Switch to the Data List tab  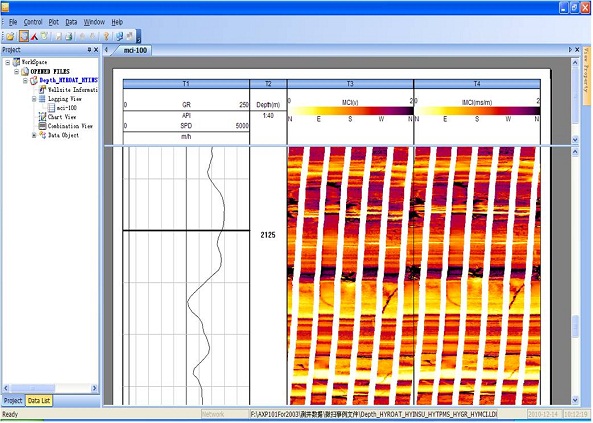(39, 400)
